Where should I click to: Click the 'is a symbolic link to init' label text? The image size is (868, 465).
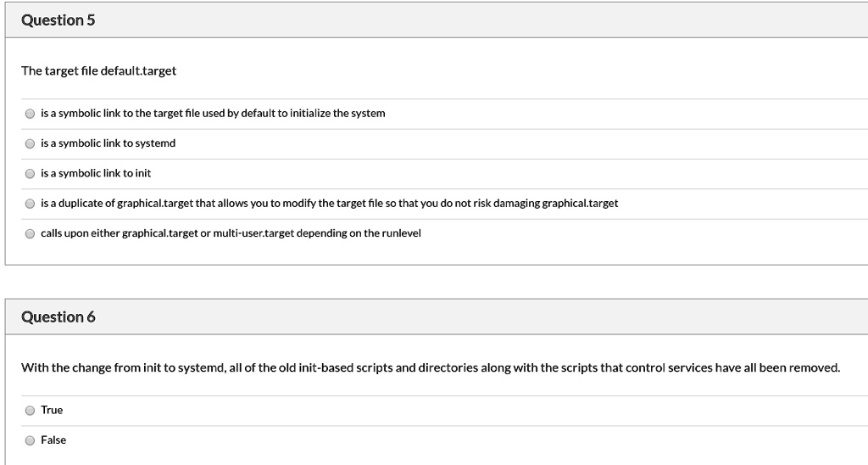[x=96, y=173]
